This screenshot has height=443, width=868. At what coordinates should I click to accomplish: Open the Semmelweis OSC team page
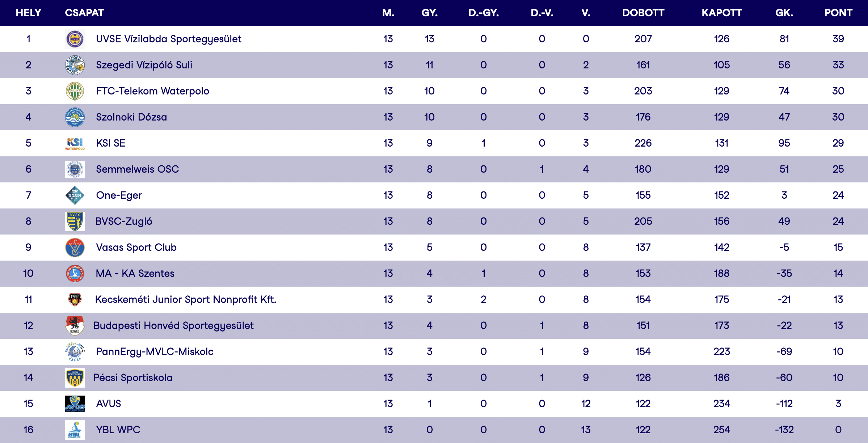click(x=137, y=169)
